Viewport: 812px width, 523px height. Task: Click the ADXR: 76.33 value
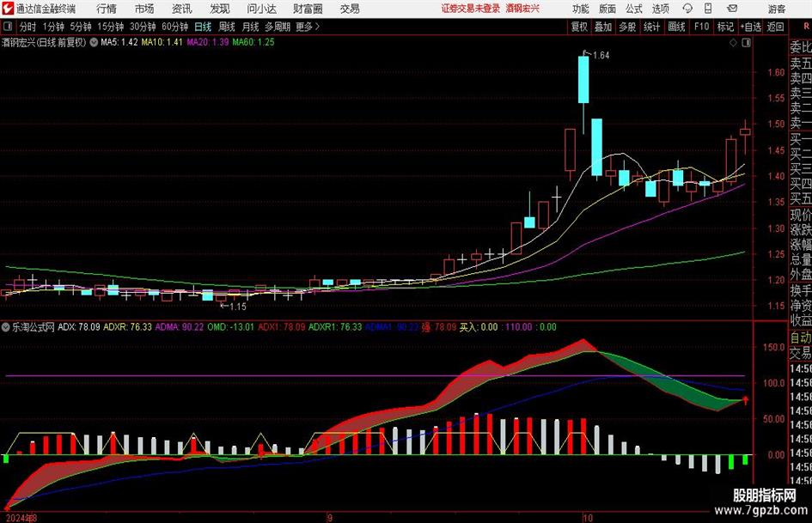pyautogui.click(x=127, y=327)
